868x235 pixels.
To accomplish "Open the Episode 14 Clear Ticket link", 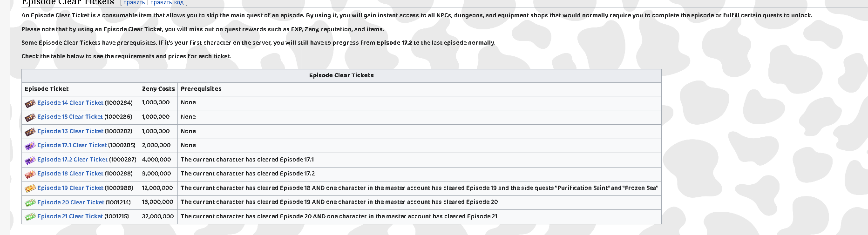I will pos(70,103).
